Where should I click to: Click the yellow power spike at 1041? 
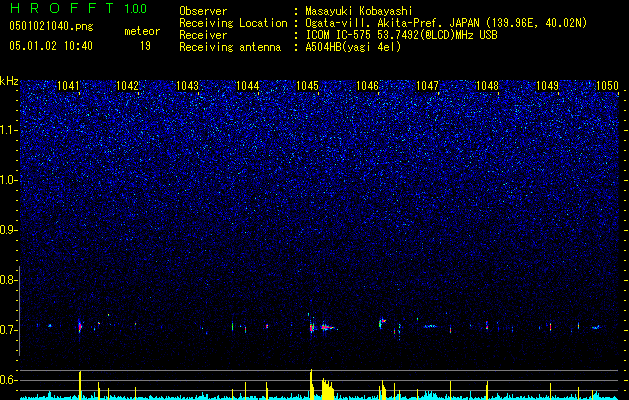point(80,385)
